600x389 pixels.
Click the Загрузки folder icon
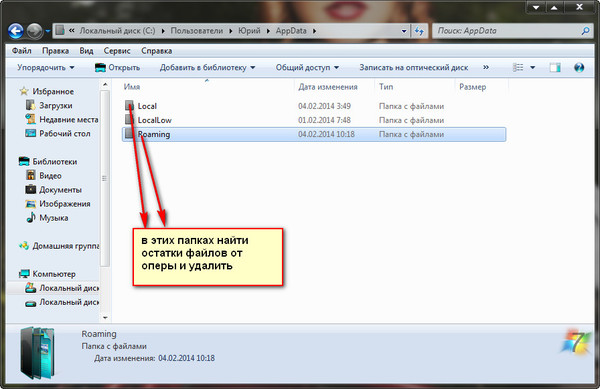(30, 105)
